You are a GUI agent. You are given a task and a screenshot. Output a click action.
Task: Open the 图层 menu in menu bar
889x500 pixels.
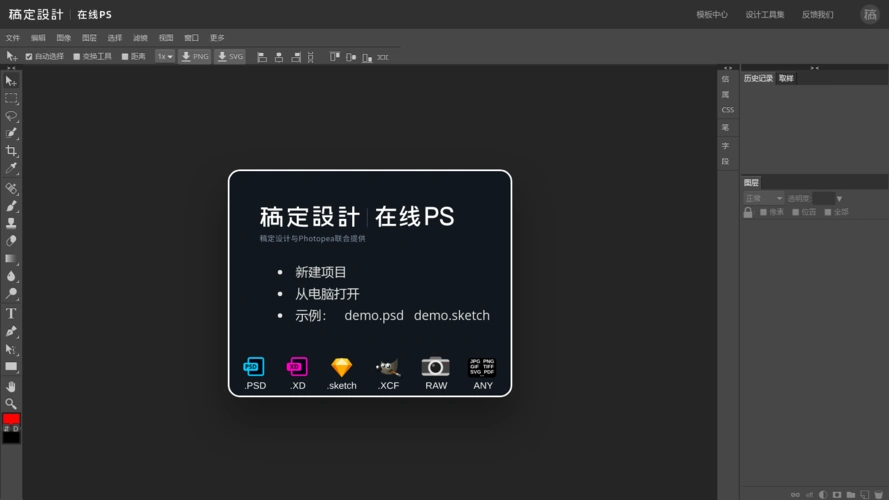89,38
